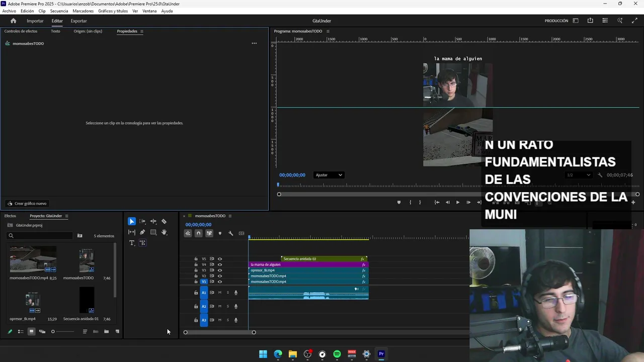Toggle lock on track V2
Image resolution: width=644 pixels, height=362 pixels.
(196, 276)
